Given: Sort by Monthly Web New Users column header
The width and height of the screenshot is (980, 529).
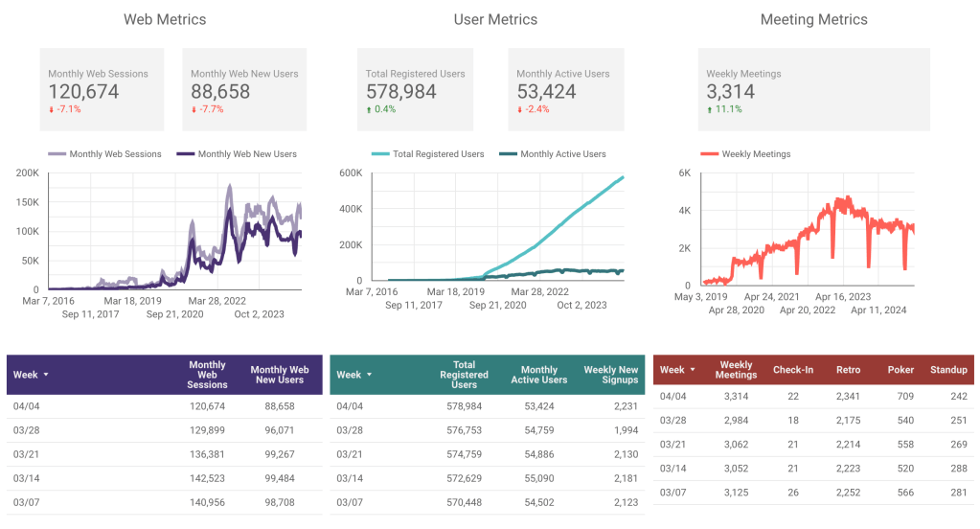Looking at the screenshot, I should (x=280, y=375).
